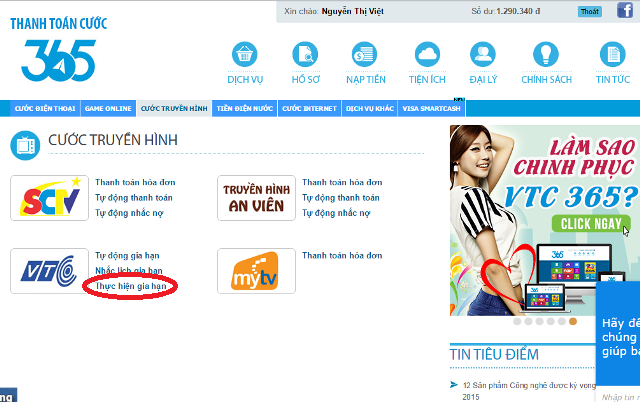Click SCTV Thanh toán hóa đơn link
The height and width of the screenshot is (402, 640).
click(x=135, y=182)
